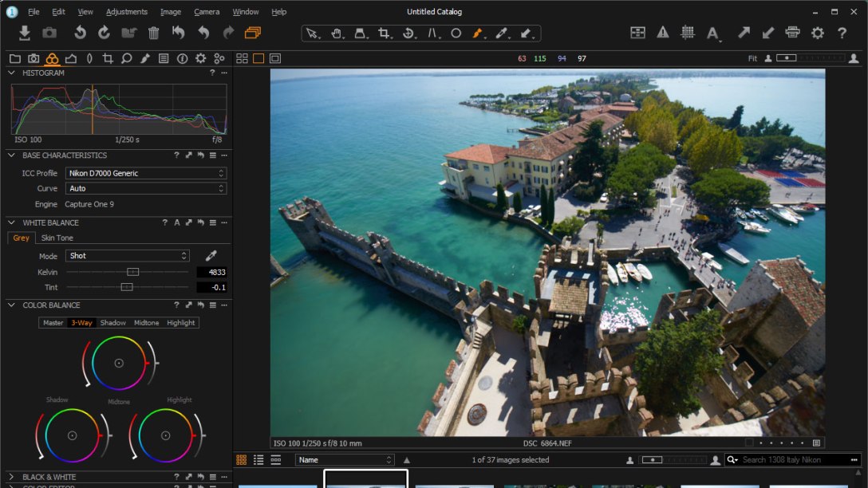
Task: Open the Lens tool tab icon
Action: click(x=89, y=58)
